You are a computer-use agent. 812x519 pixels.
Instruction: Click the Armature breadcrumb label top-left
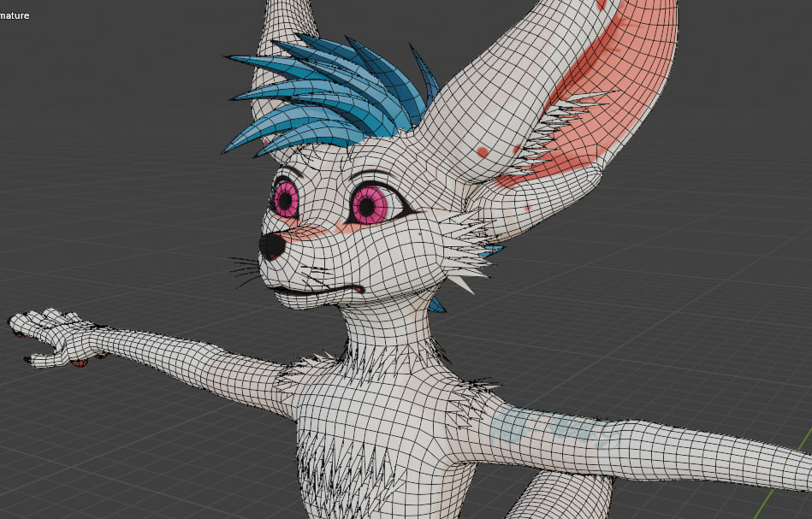click(15, 15)
